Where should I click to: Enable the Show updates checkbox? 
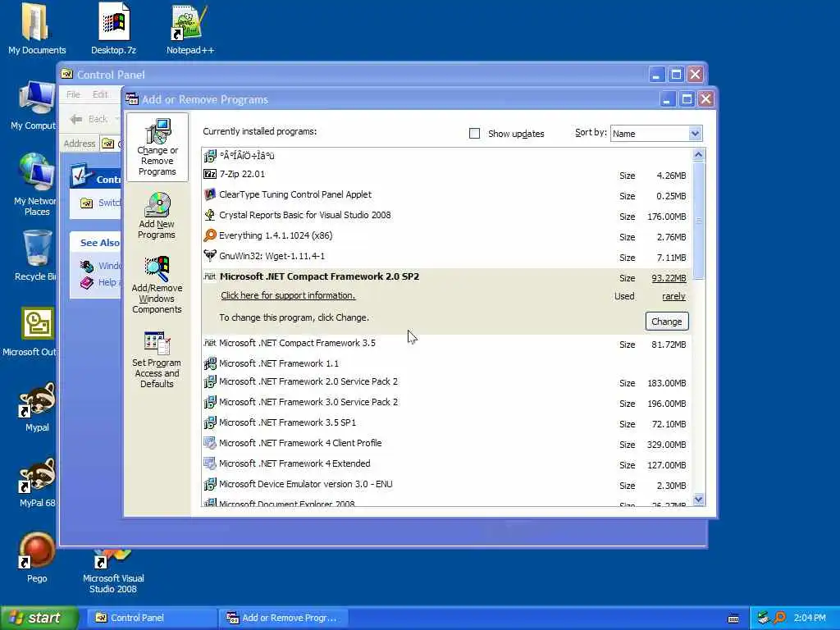(x=475, y=134)
